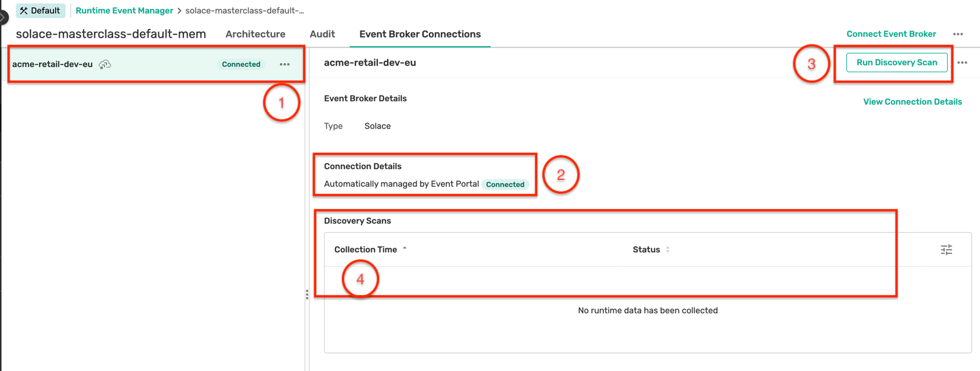Go to Runtime Event Manager breadcrumb

(x=124, y=11)
